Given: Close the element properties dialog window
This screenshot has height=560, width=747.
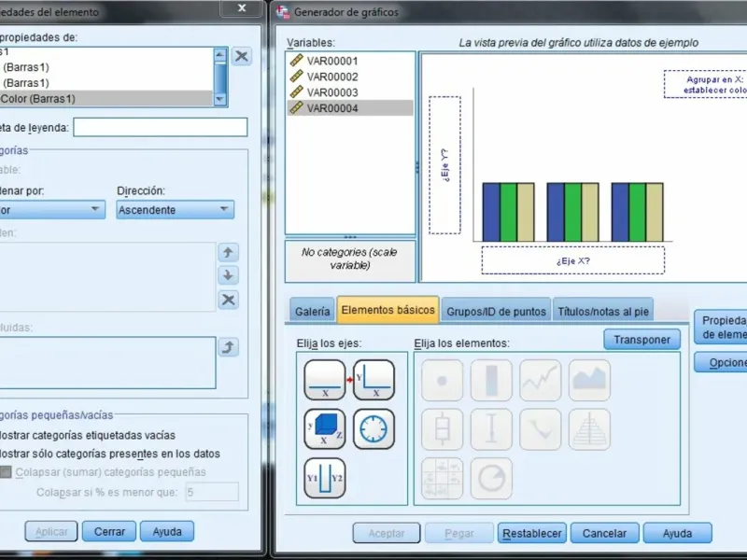Looking at the screenshot, I should tap(242, 8).
